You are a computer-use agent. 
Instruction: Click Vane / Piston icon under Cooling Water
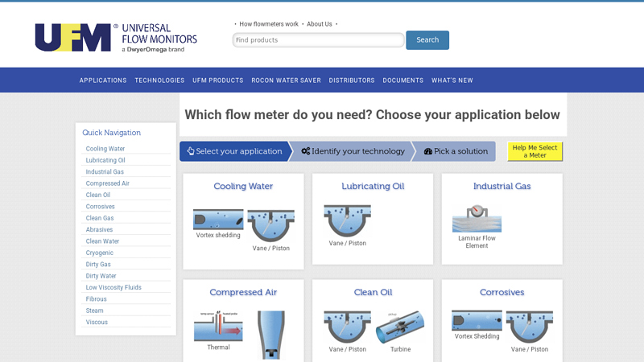click(270, 226)
